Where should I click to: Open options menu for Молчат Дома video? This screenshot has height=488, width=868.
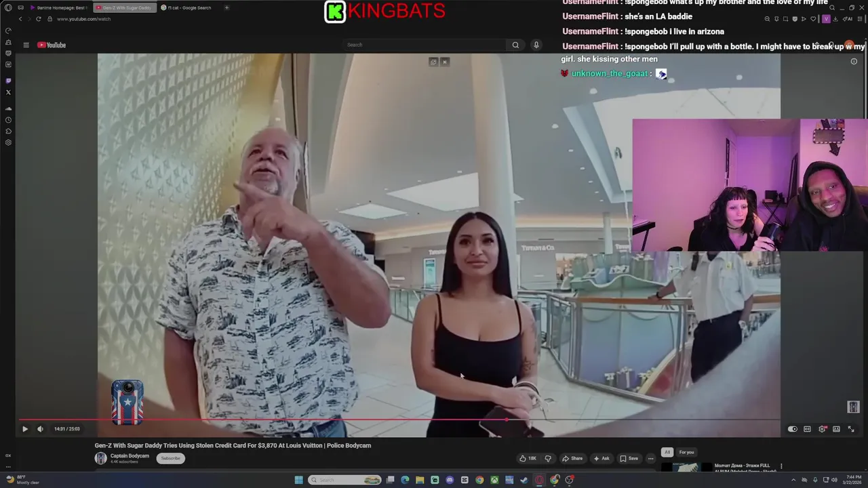781,466
